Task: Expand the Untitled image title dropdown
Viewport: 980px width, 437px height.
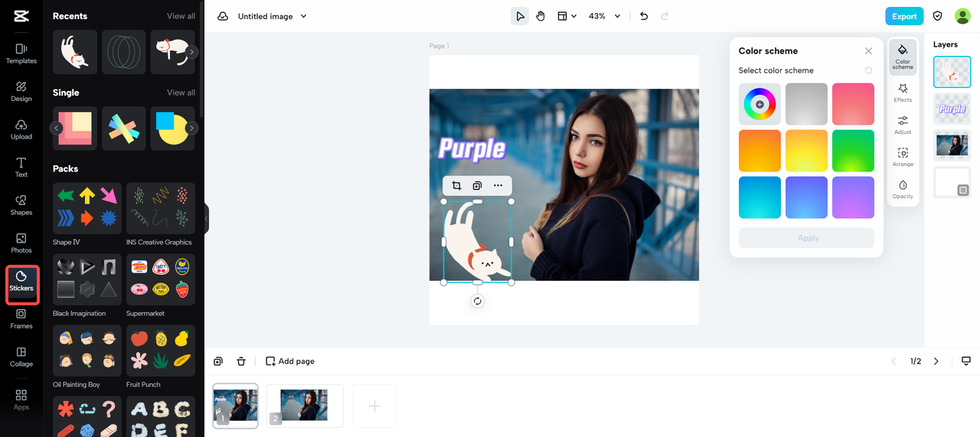Action: click(303, 16)
